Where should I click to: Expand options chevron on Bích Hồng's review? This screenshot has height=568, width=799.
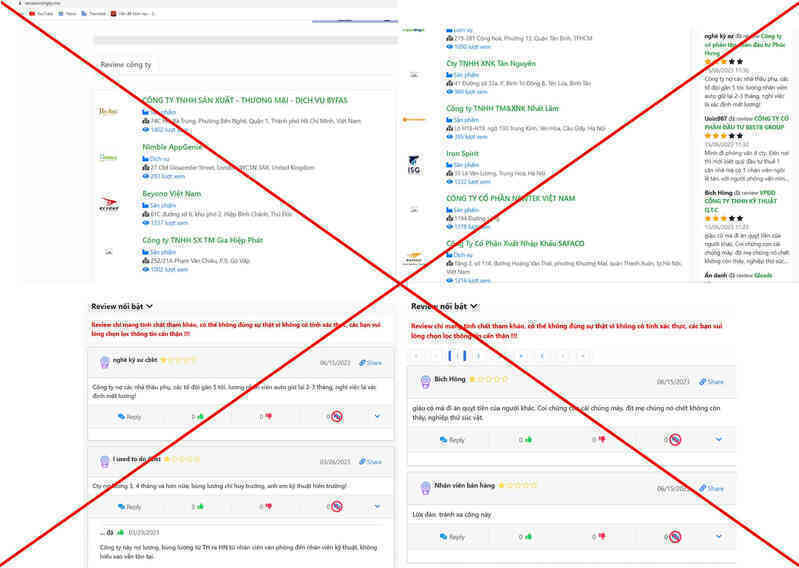pyautogui.click(x=718, y=439)
